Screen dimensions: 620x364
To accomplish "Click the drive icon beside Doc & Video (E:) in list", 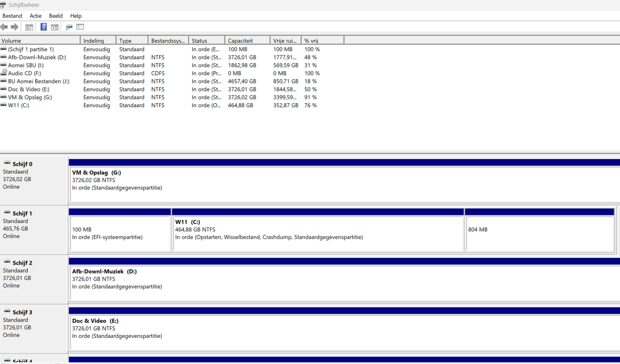I will click(x=4, y=89).
